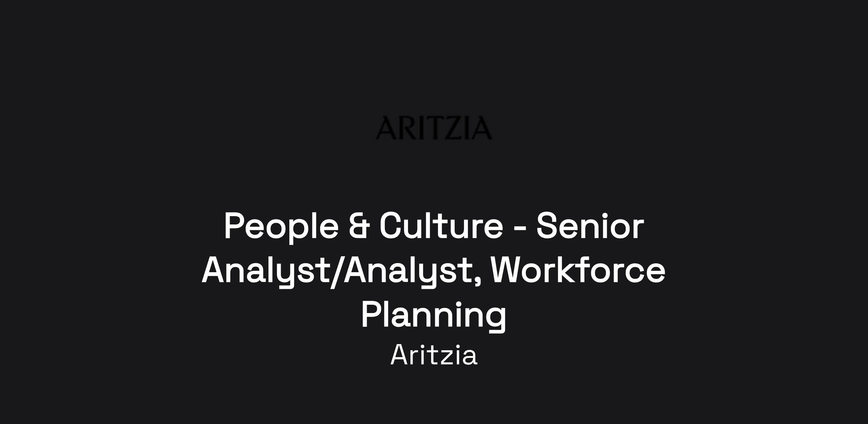Viewport: 868px width, 424px height.
Task: Click the second Analyst word
Action: pyautogui.click(x=408, y=272)
